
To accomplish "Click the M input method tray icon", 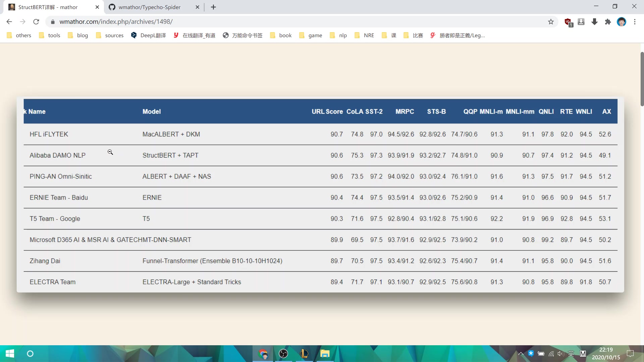I will (583, 354).
